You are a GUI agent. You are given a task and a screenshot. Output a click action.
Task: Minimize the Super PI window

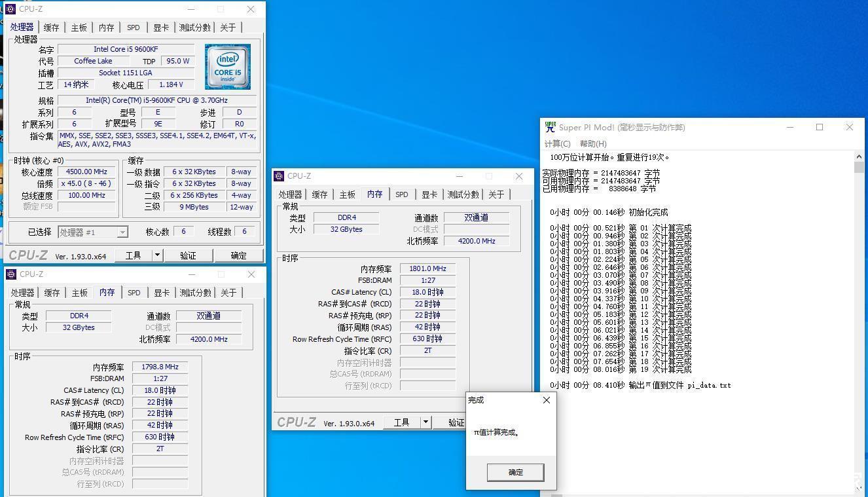(x=790, y=127)
